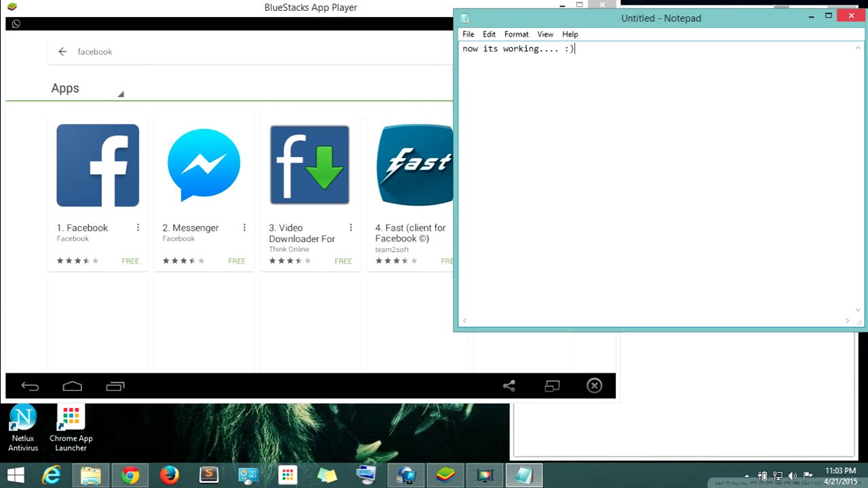
Task: Open Netlux Antivirus desktop shortcut
Action: 23,428
